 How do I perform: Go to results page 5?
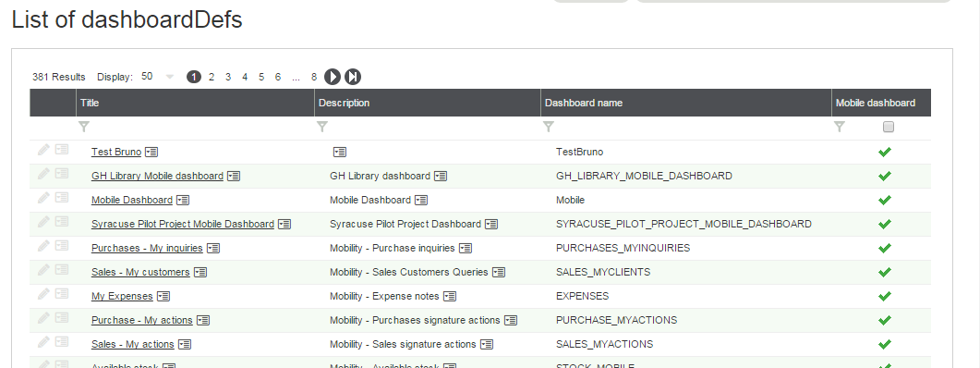click(261, 77)
